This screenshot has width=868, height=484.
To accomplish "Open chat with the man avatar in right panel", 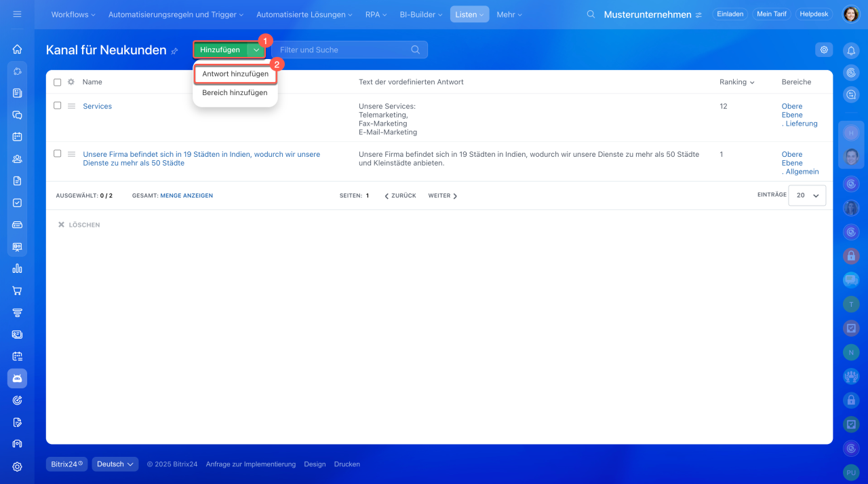I will pos(851,157).
